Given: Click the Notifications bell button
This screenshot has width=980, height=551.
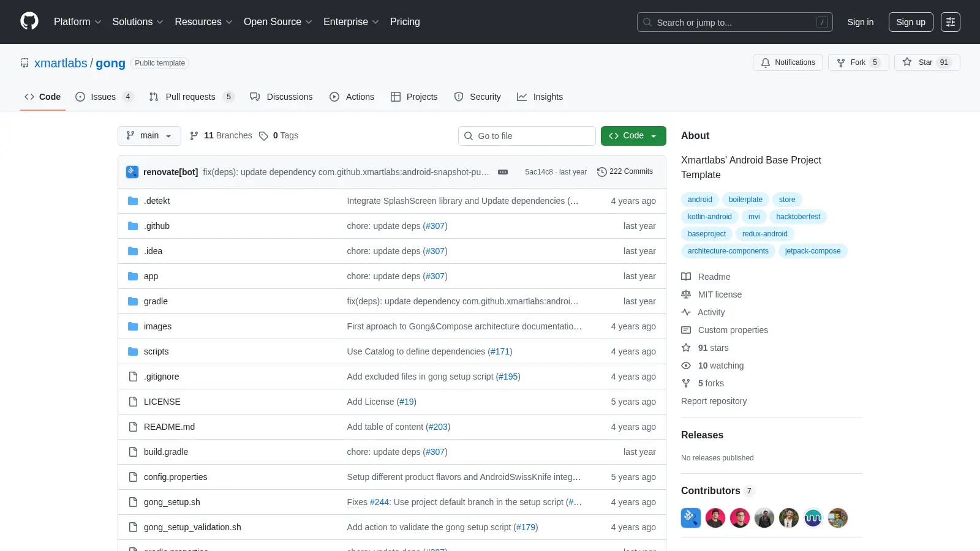Looking at the screenshot, I should coord(788,62).
